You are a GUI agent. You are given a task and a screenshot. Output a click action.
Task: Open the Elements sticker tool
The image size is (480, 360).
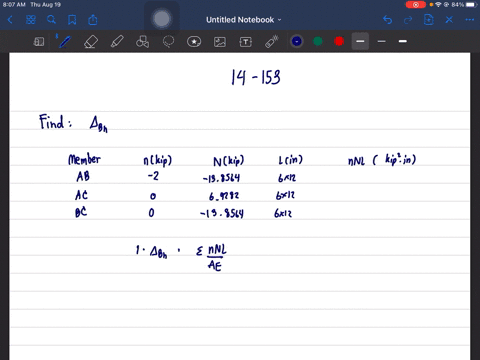point(194,42)
